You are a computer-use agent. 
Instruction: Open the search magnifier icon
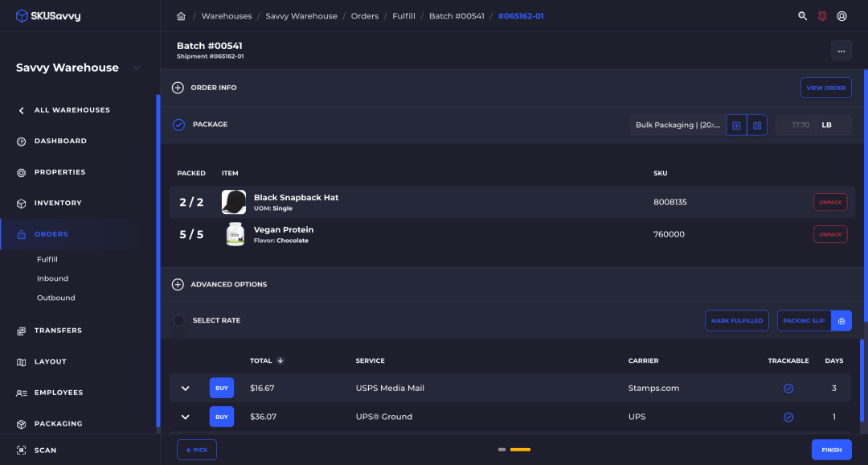point(802,16)
